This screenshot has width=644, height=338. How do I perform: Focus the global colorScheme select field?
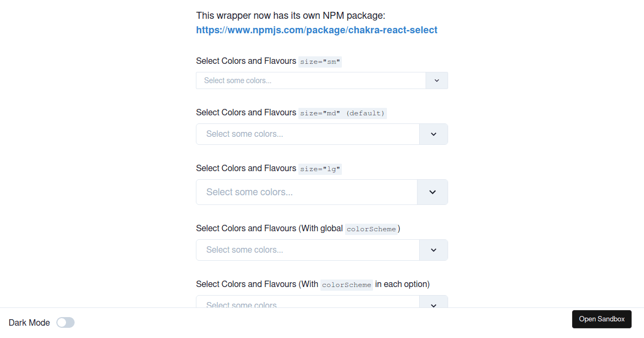click(307, 250)
